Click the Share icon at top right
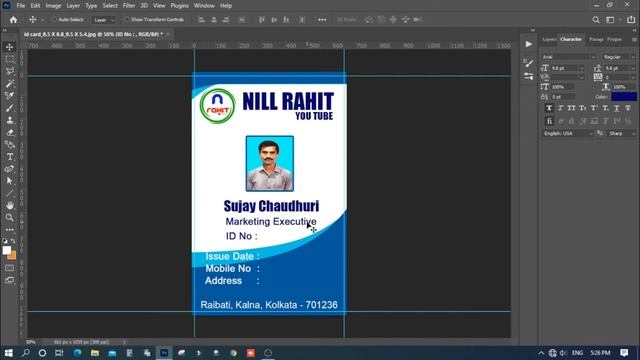640x360 pixels. 631,20
